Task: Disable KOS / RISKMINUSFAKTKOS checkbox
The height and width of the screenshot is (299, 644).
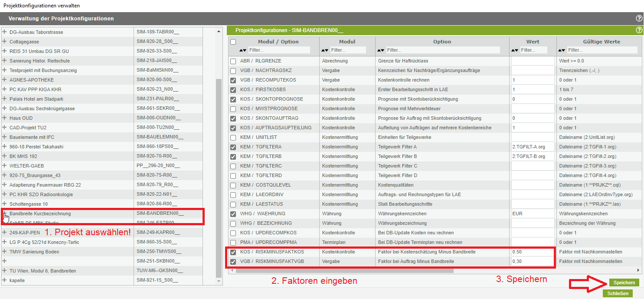Action: click(233, 252)
